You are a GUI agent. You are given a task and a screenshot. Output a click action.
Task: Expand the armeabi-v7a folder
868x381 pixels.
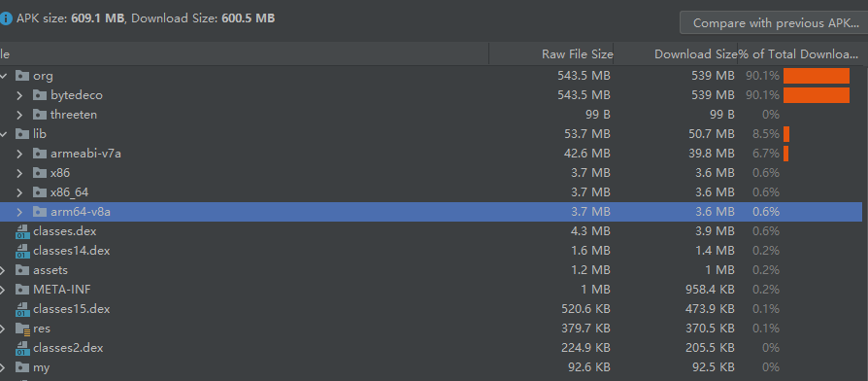tap(20, 154)
